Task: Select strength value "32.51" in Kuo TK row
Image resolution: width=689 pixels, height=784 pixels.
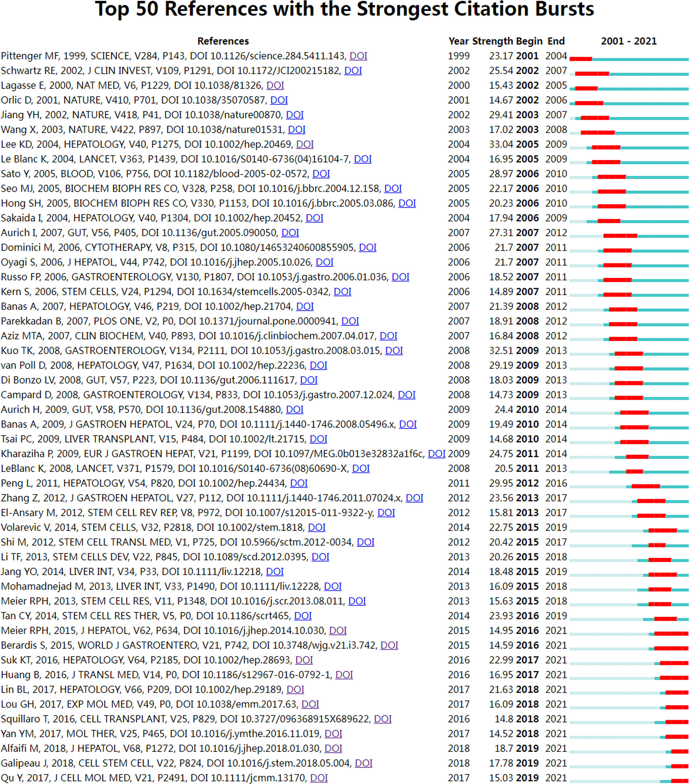Action: click(x=501, y=351)
